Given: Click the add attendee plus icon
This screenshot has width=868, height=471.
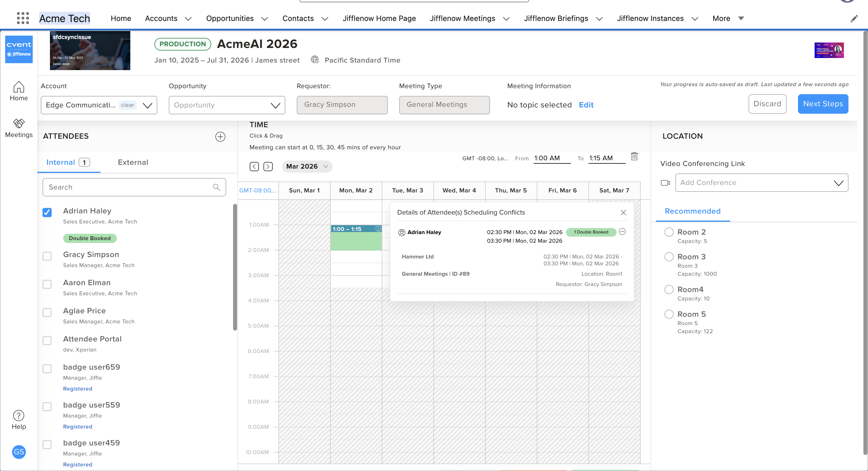Looking at the screenshot, I should point(220,136).
